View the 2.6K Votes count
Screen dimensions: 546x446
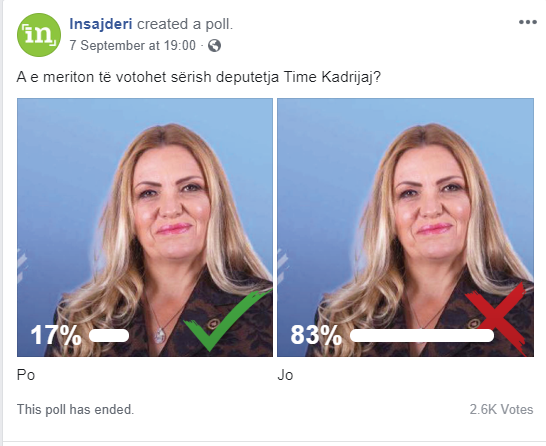[501, 409]
